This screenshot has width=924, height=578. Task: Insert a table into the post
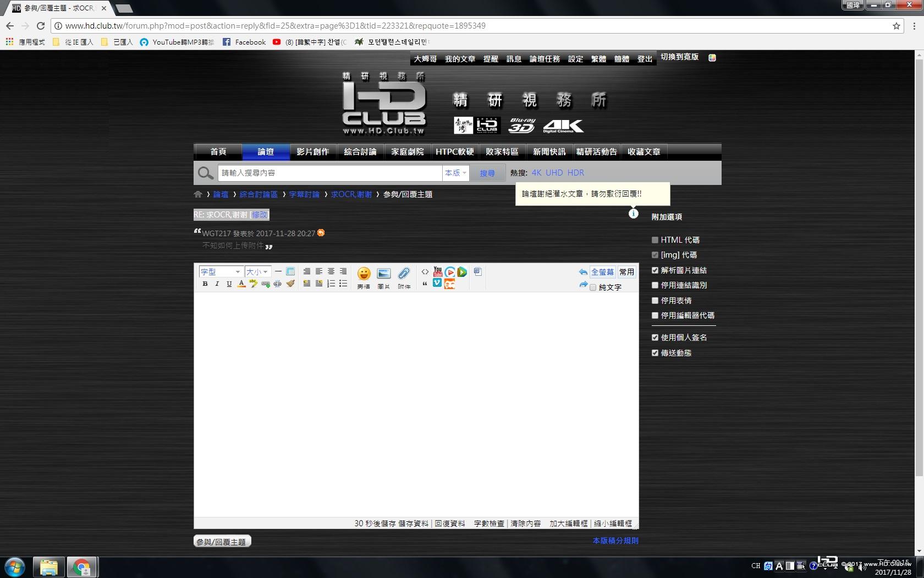tap(290, 271)
